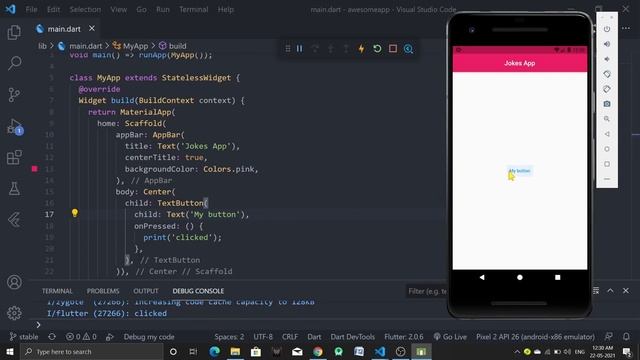Image resolution: width=640 pixels, height=360 pixels.
Task: Open the Selection menu
Action: tap(85, 9)
